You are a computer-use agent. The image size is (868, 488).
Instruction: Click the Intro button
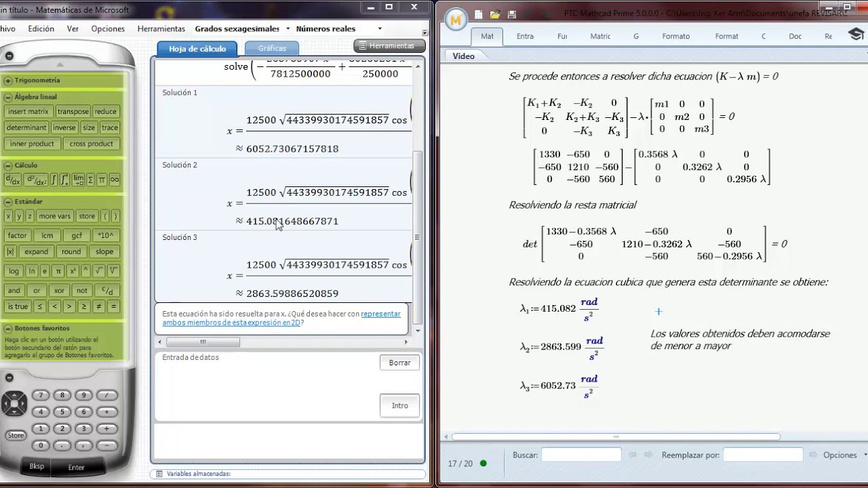pos(399,405)
